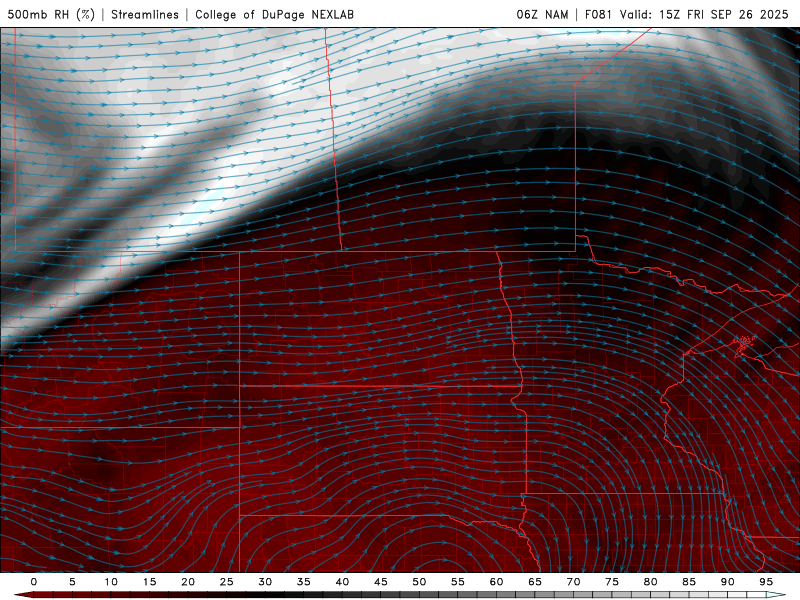Screen dimensions: 800x600
Task: Click the '500mb RH (%)' title text
Action: [51, 14]
